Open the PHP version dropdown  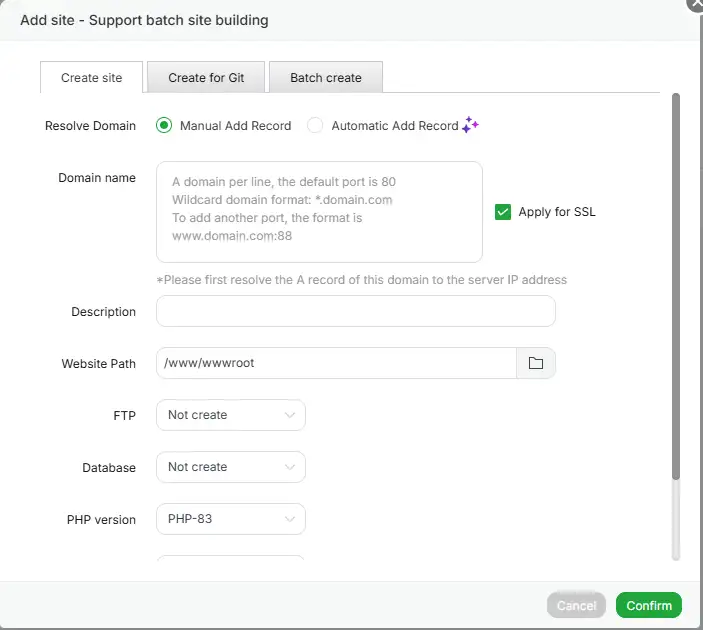click(x=230, y=519)
